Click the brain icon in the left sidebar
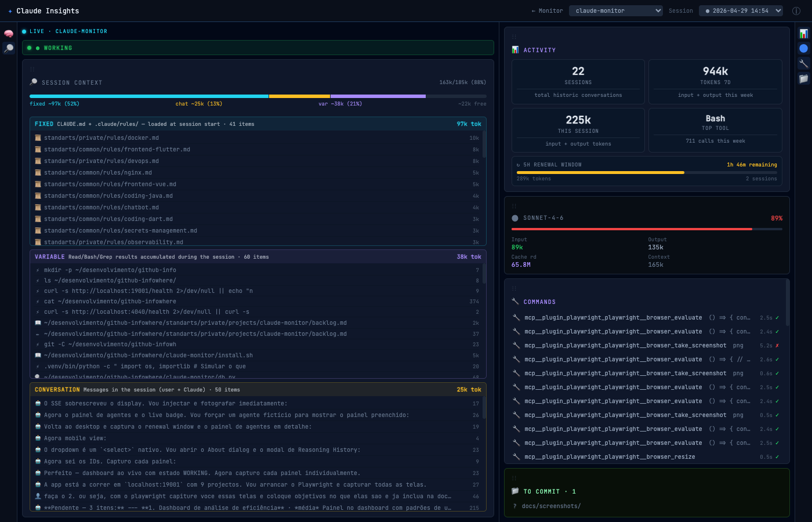This screenshot has width=812, height=522. (9, 34)
